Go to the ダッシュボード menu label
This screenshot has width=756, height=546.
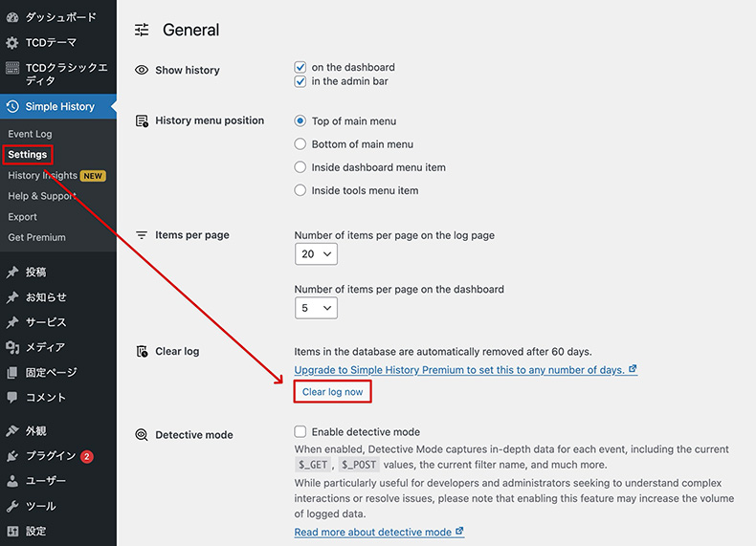(60, 17)
